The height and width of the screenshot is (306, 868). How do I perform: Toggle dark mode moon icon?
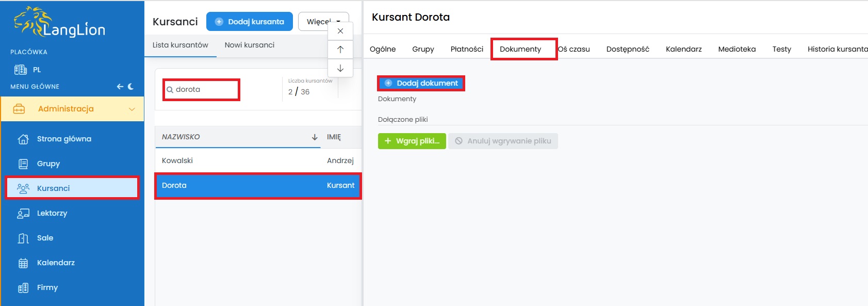(130, 87)
